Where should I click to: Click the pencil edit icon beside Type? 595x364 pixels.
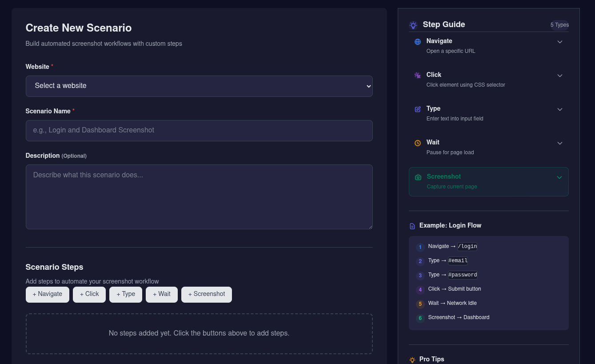click(417, 109)
